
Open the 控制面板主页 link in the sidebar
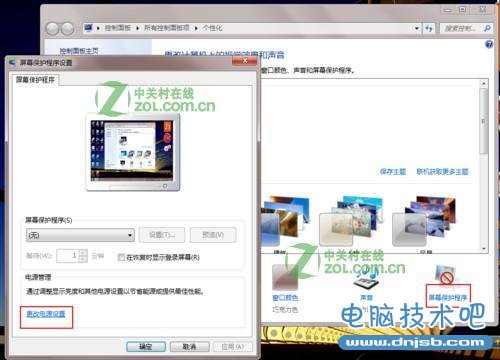pyautogui.click(x=79, y=51)
